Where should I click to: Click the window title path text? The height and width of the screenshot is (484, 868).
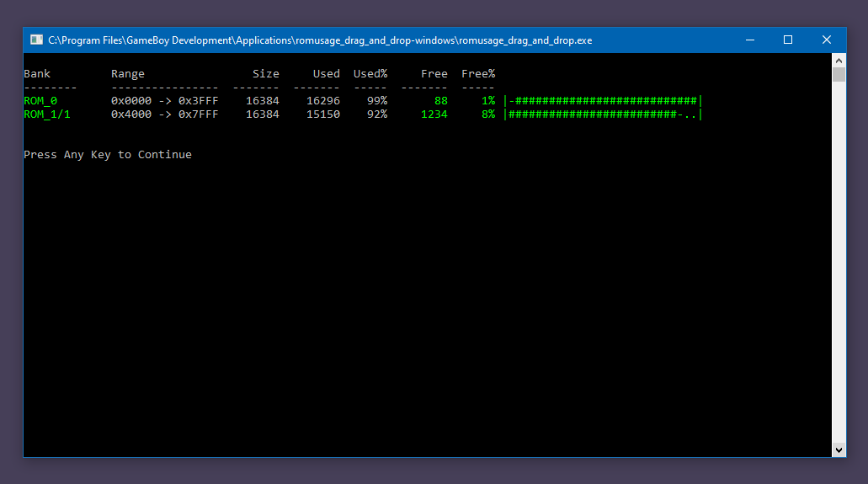click(320, 40)
